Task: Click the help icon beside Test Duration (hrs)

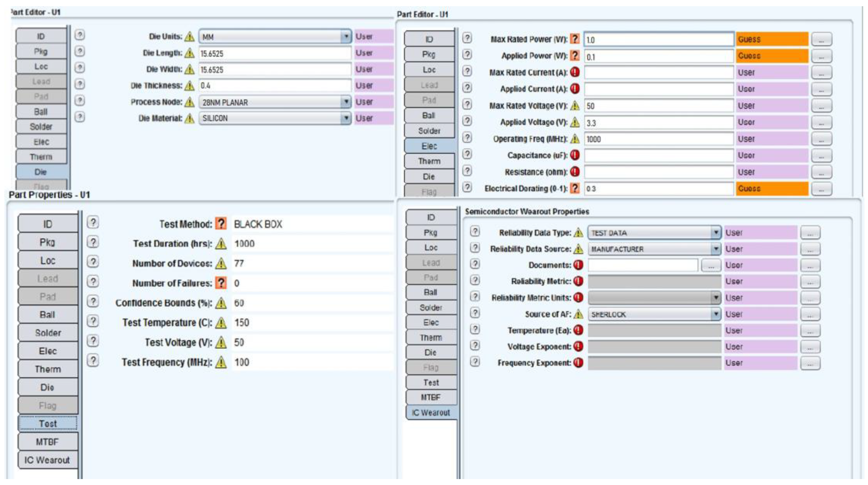Action: point(93,242)
